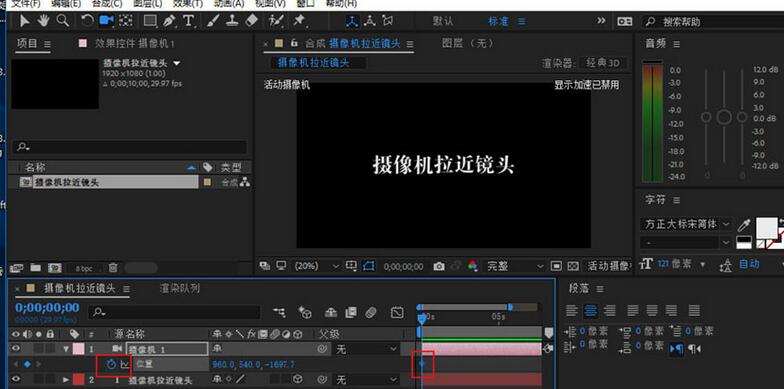The width and height of the screenshot is (784, 389).
Task: Center align text in Paragraph panel
Action: (590, 311)
